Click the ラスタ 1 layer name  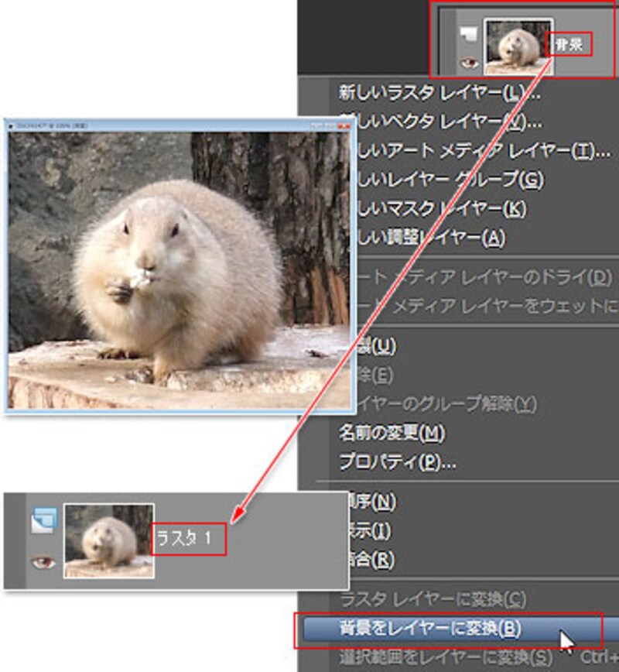[x=188, y=538]
